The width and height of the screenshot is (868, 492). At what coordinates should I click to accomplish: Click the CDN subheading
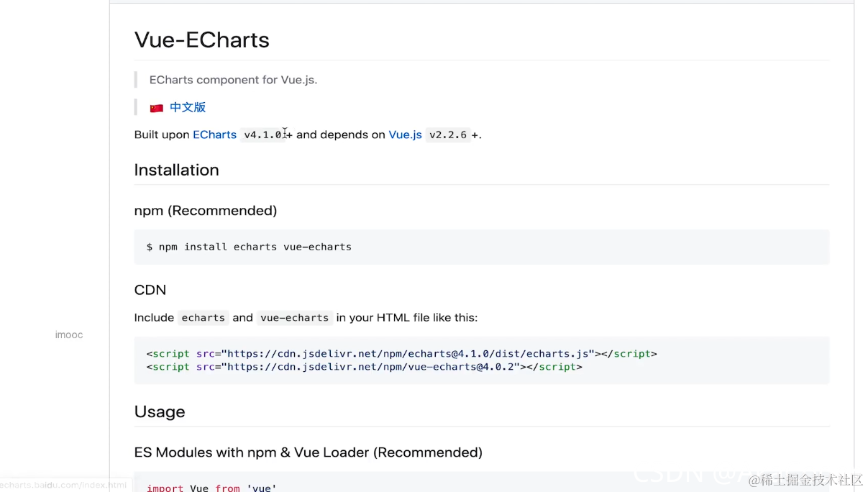click(150, 290)
